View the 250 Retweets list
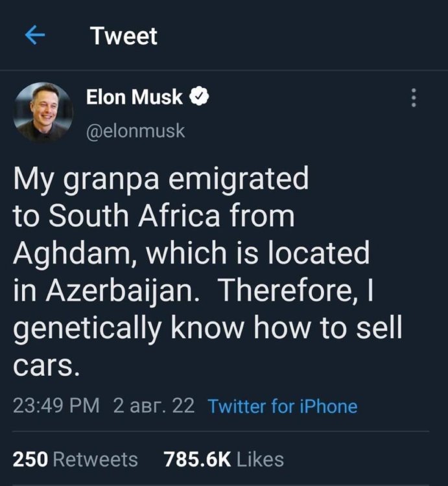The height and width of the screenshot is (486, 448). [x=75, y=459]
